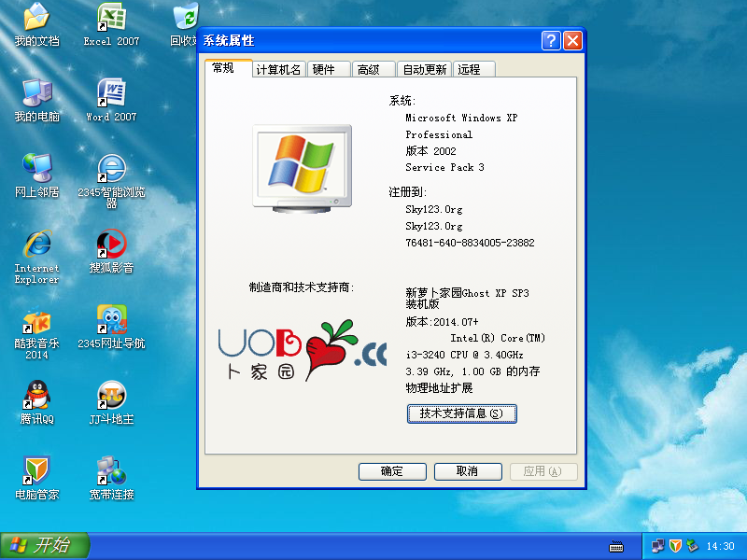The image size is (747, 560).
Task: Open the 自动更新 tab
Action: pyautogui.click(x=425, y=69)
